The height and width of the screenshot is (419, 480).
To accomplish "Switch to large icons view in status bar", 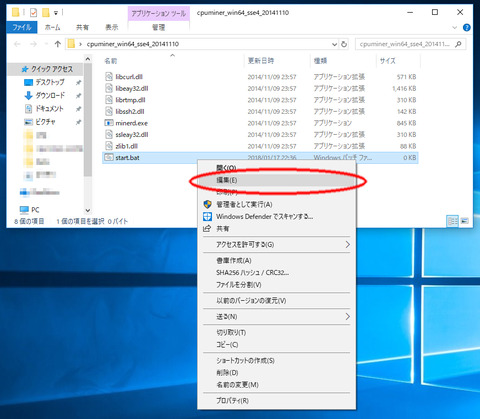I will point(465,221).
